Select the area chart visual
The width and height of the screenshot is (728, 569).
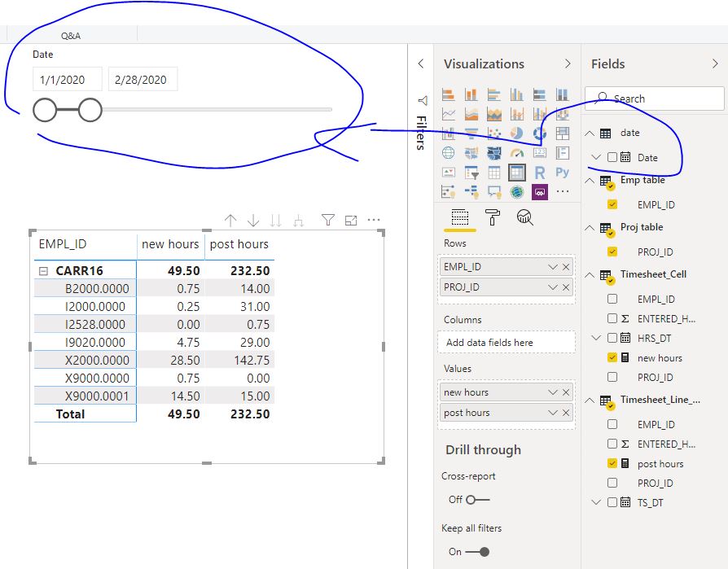[x=471, y=114]
